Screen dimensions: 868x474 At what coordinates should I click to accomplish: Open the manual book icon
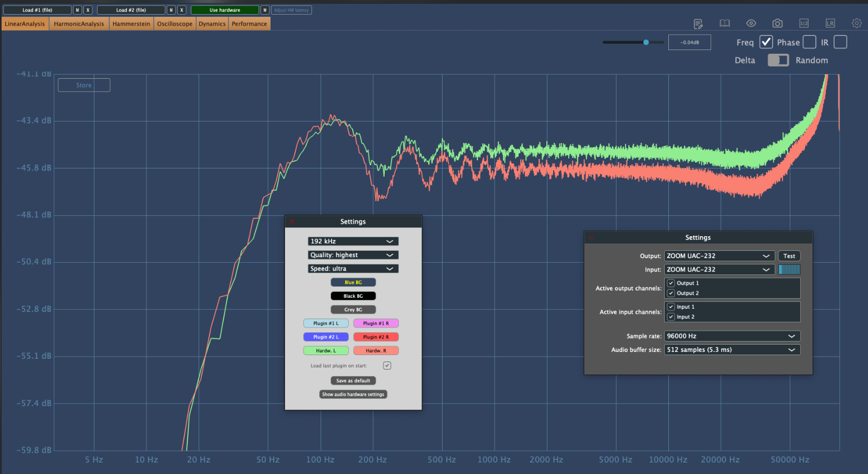[x=725, y=23]
